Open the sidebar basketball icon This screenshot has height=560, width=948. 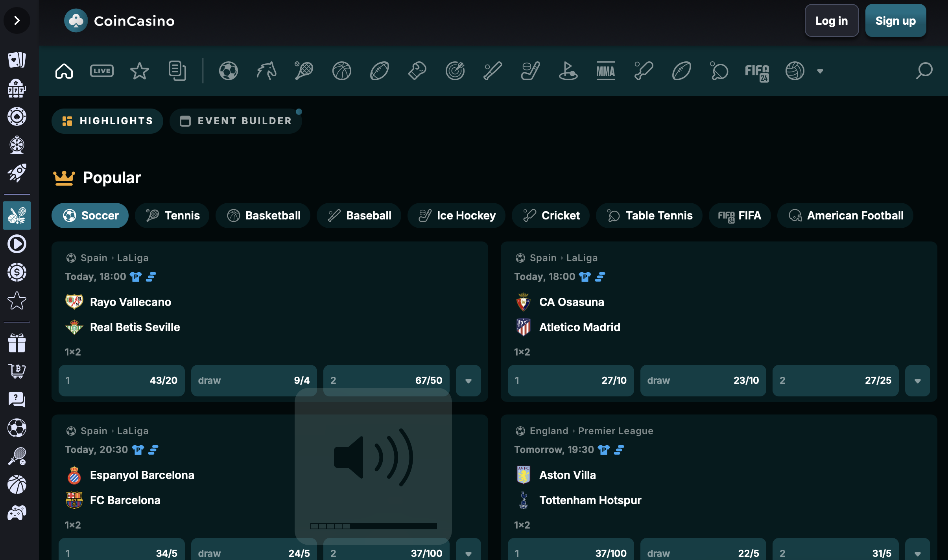17,484
